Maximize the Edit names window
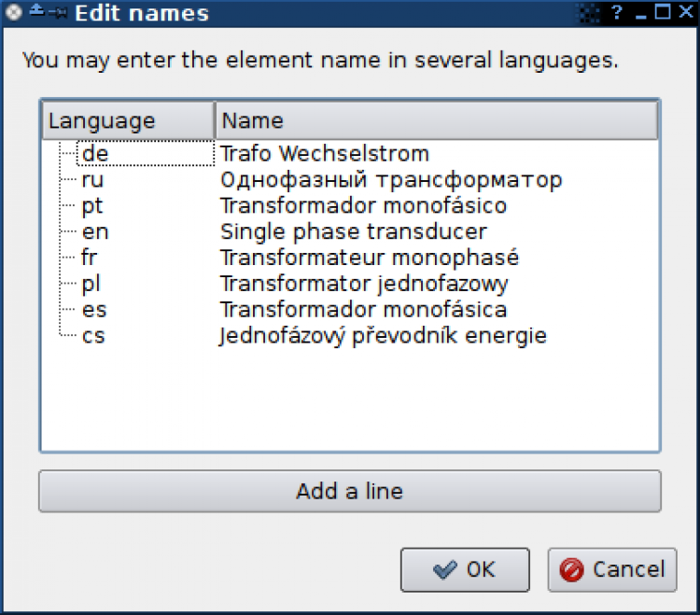This screenshot has width=700, height=615. pos(662,13)
